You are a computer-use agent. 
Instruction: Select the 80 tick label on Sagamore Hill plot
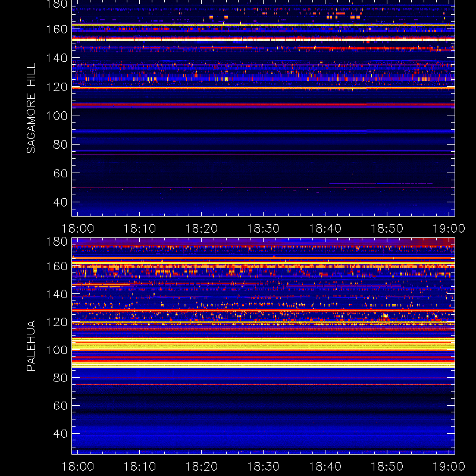coord(60,145)
